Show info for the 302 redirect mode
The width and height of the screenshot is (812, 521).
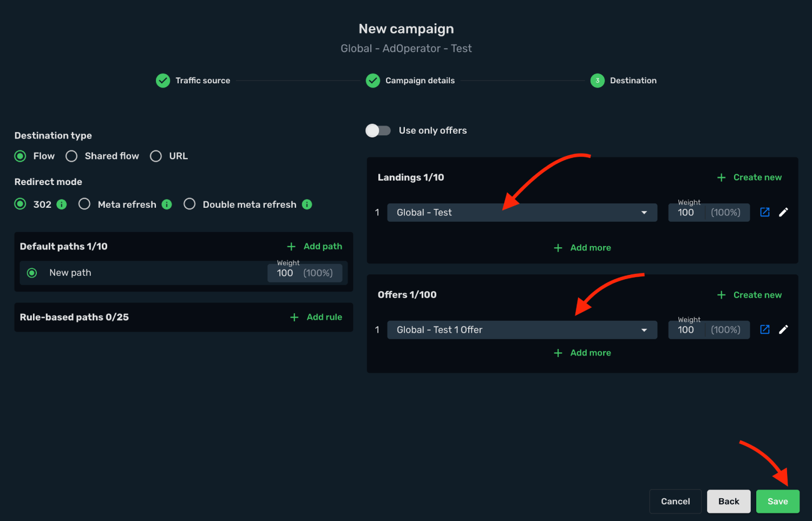pos(62,204)
